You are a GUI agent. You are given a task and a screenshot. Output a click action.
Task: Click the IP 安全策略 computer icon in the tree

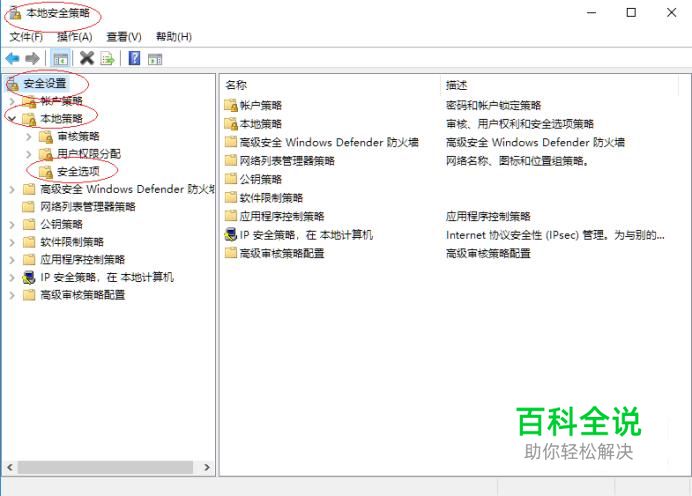click(x=29, y=278)
